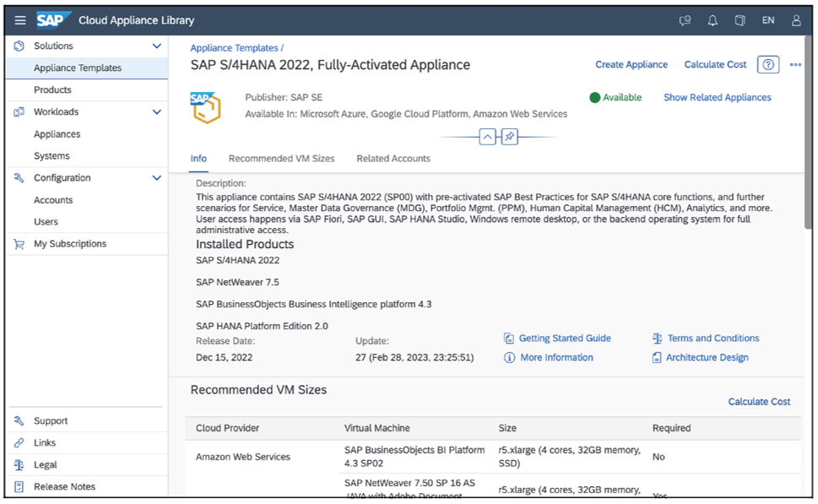818x504 pixels.
Task: Click the S/4HANA appliance product logo
Action: click(205, 107)
